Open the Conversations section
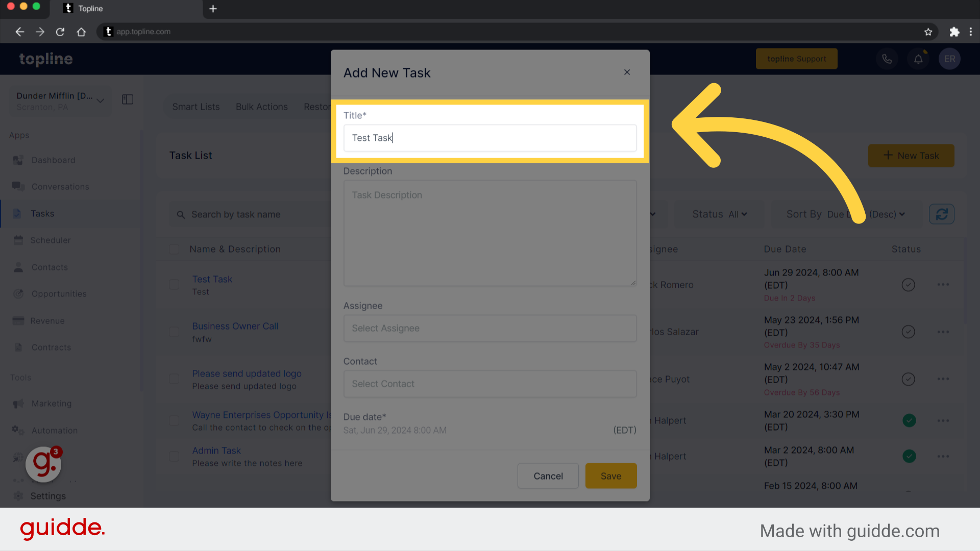The image size is (980, 551). click(x=61, y=186)
